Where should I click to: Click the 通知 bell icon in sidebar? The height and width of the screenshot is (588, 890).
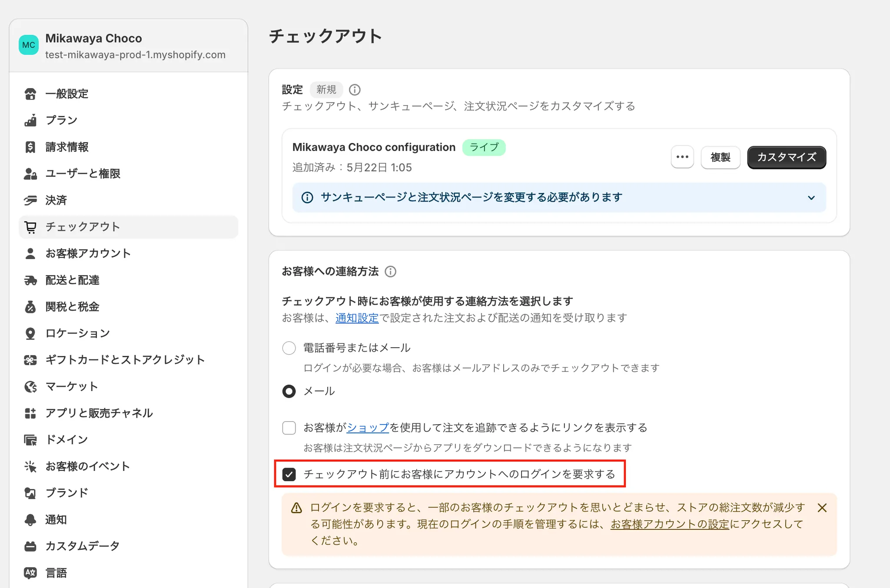click(30, 520)
